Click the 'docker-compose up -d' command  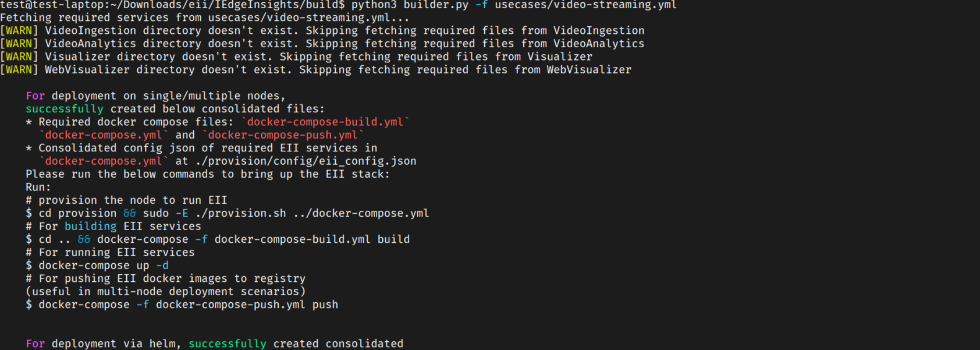pyautogui.click(x=97, y=266)
